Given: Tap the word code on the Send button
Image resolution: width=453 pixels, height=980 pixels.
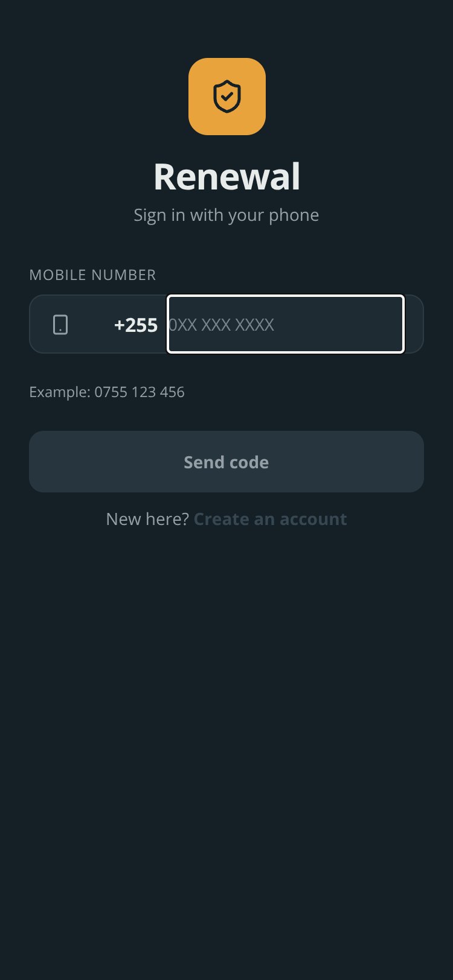Looking at the screenshot, I should [x=249, y=462].
